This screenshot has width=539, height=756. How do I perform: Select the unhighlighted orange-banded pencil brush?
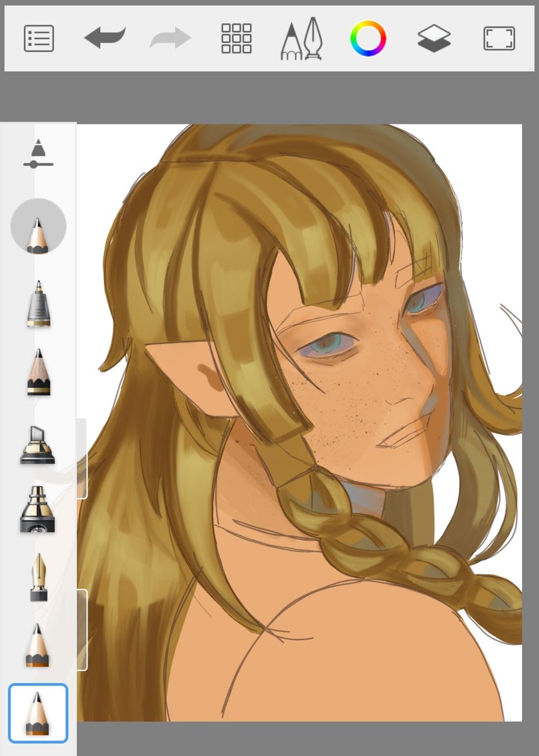(x=38, y=645)
